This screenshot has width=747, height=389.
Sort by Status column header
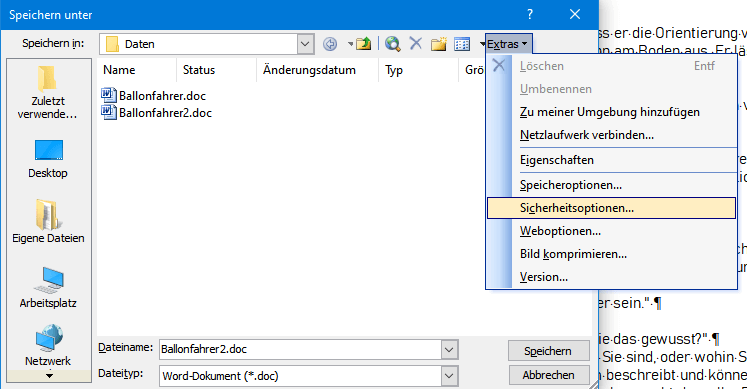(217, 70)
